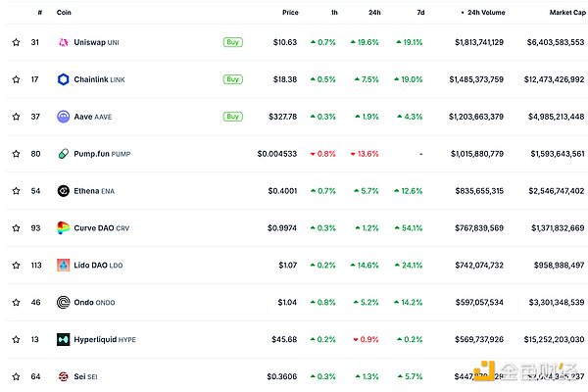Click the Chainlink hexagon logo icon

64,79
